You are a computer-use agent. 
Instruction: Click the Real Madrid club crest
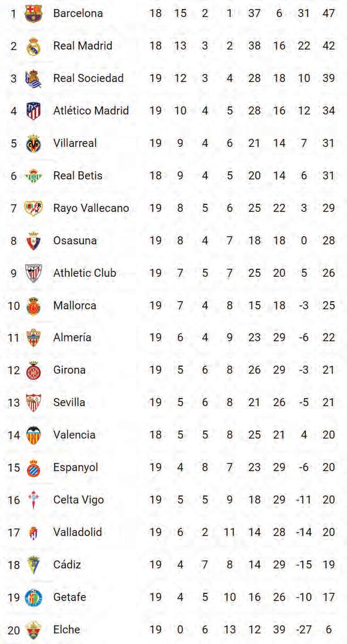[34, 46]
